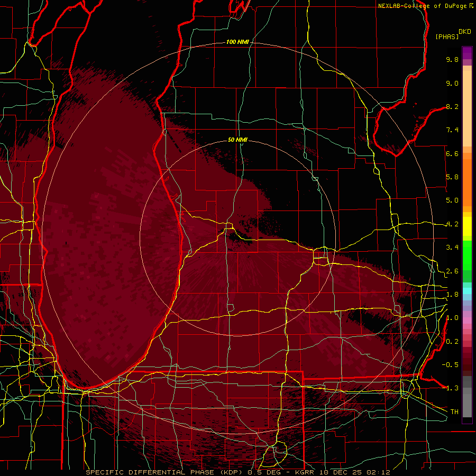Click the 50 NMI range ring label
This screenshot has width=476, height=476.
tap(237, 140)
